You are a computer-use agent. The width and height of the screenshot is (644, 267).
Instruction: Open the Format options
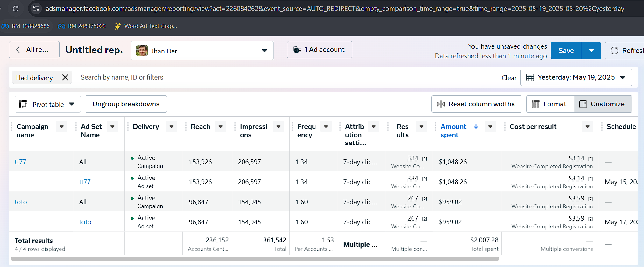tap(550, 104)
